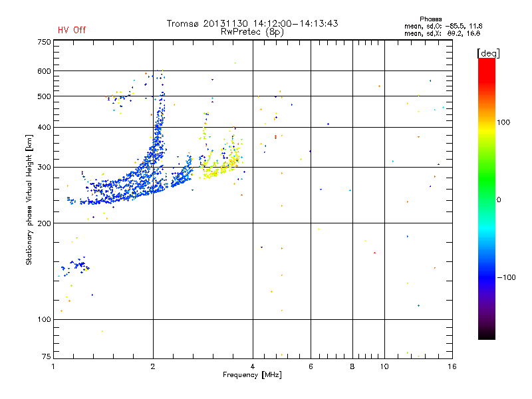Click the '10' frequency axis label

pos(384,366)
